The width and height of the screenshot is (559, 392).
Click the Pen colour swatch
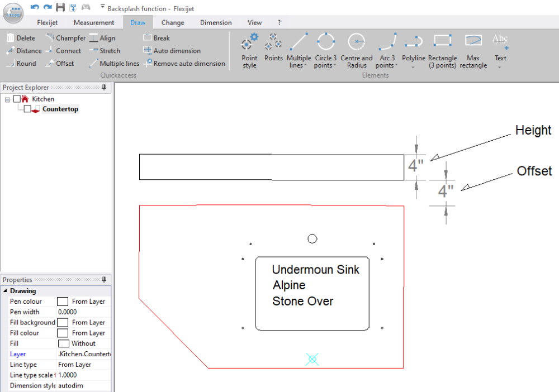[x=63, y=302]
